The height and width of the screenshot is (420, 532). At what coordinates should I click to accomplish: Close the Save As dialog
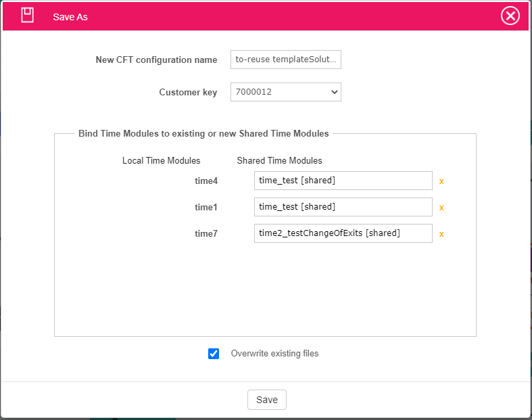tap(510, 16)
